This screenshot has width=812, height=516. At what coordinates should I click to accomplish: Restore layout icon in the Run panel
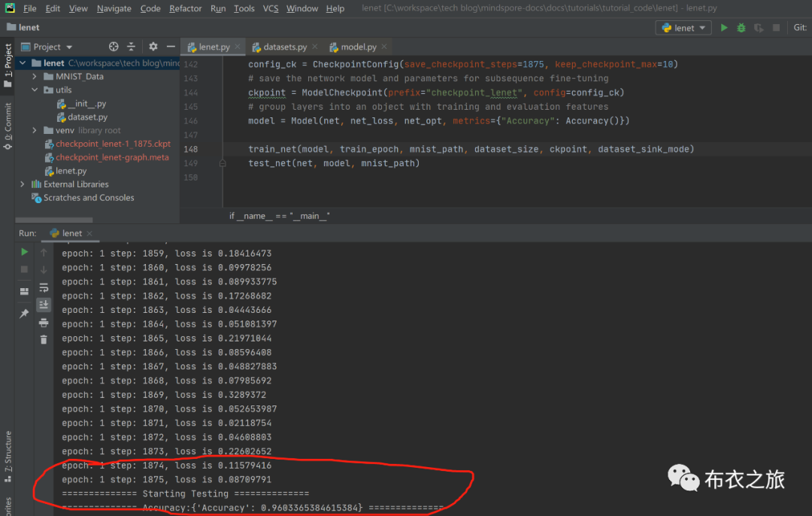click(24, 291)
